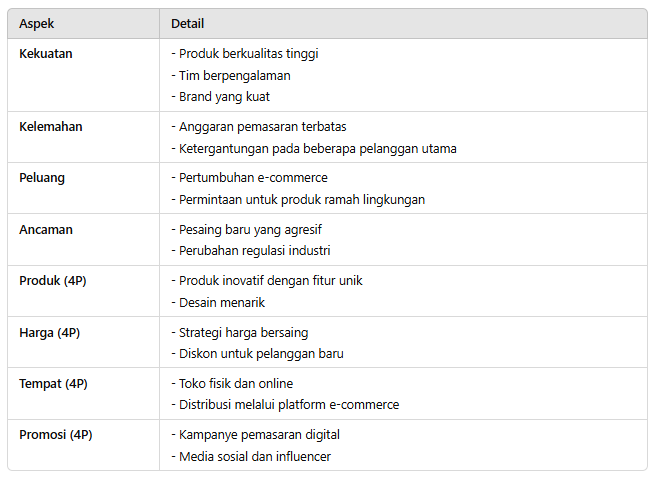This screenshot has width=654, height=477.
Task: Select the Produk (4P) cell
Action: tap(53, 280)
